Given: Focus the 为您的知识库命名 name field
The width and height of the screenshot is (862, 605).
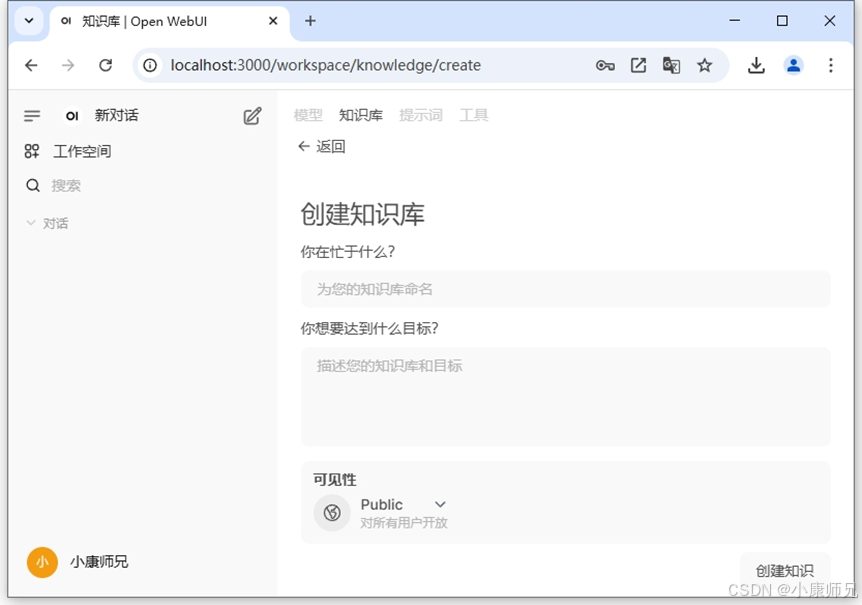Looking at the screenshot, I should (x=565, y=289).
